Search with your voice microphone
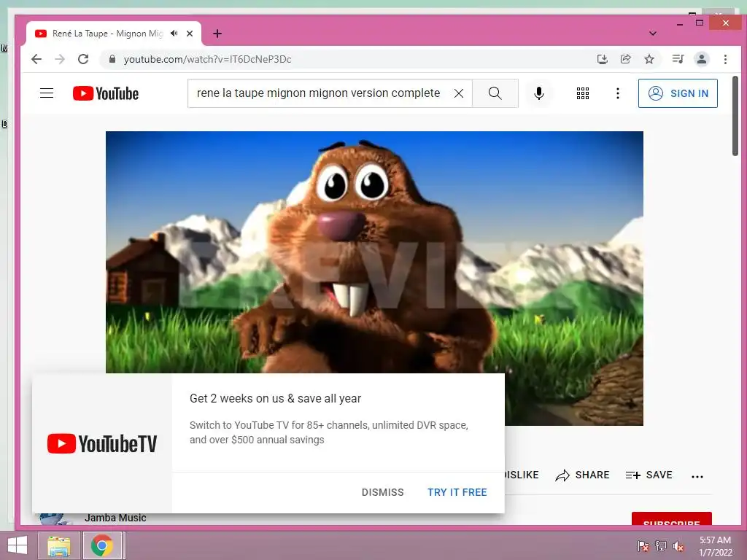This screenshot has width=747, height=560. (539, 93)
